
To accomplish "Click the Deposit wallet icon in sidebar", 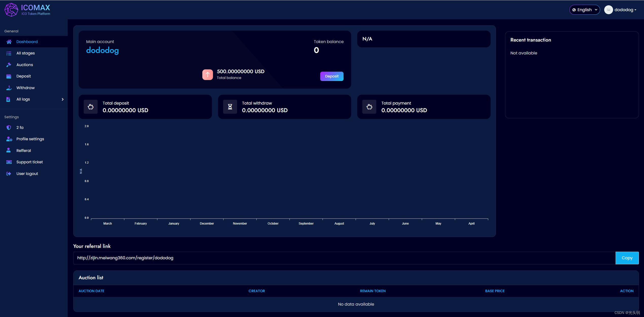I will 9,76.
